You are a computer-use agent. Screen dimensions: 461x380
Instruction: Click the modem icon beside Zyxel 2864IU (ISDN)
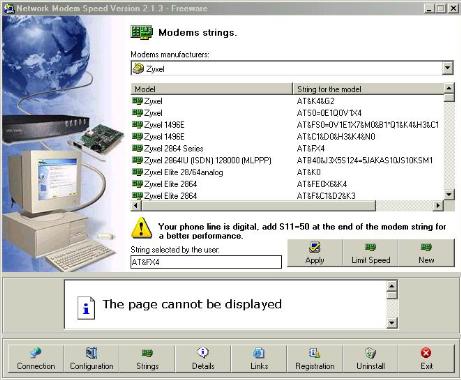137,160
